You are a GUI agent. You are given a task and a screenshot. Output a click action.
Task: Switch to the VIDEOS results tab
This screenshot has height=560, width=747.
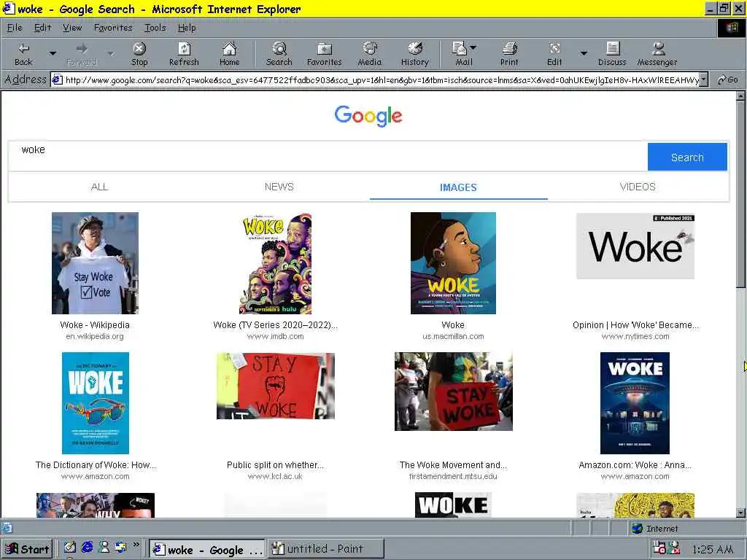(x=638, y=187)
